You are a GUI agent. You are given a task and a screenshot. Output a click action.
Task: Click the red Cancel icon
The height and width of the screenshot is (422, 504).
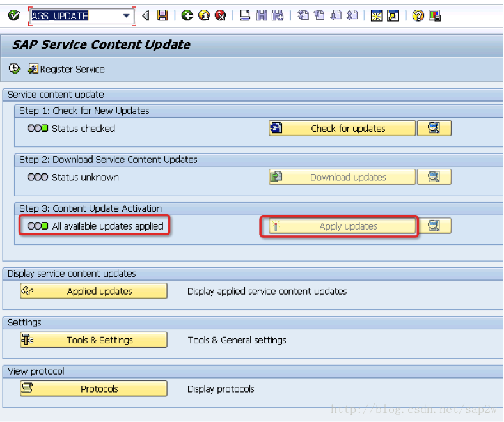pyautogui.click(x=220, y=15)
